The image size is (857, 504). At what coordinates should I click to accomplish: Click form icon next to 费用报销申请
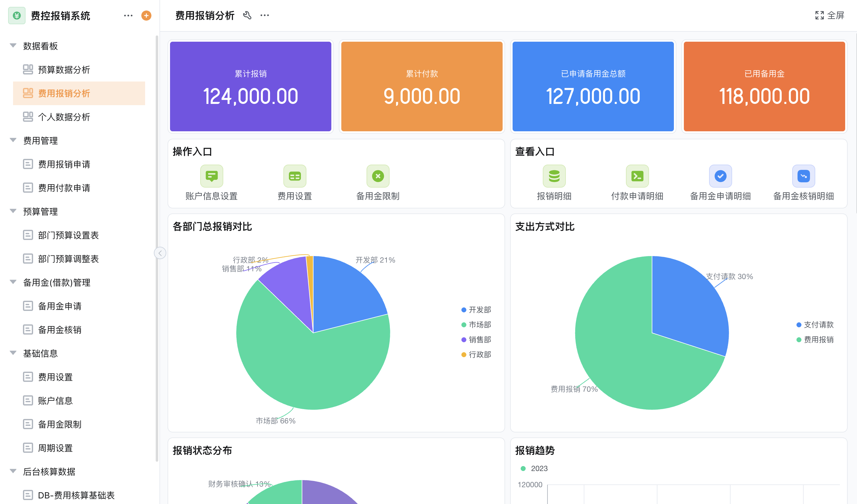pos(28,164)
